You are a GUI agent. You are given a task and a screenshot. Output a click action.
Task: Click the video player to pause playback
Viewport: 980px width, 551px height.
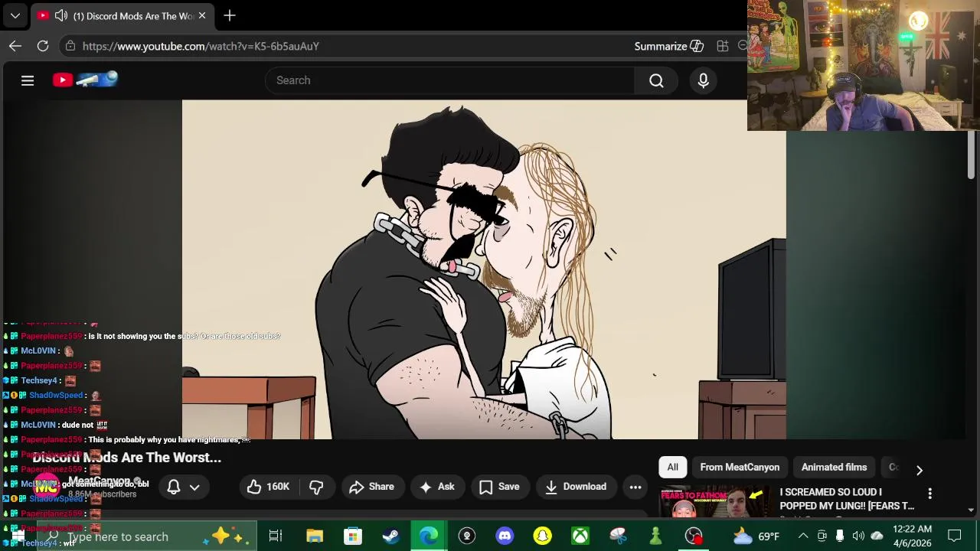pos(484,269)
